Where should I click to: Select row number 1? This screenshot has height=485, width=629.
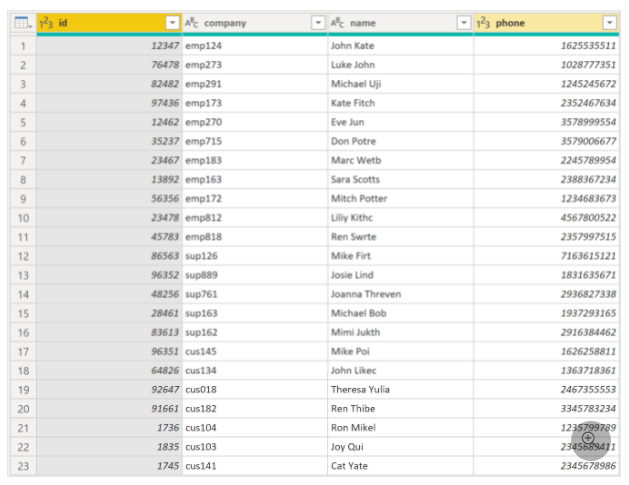23,46
